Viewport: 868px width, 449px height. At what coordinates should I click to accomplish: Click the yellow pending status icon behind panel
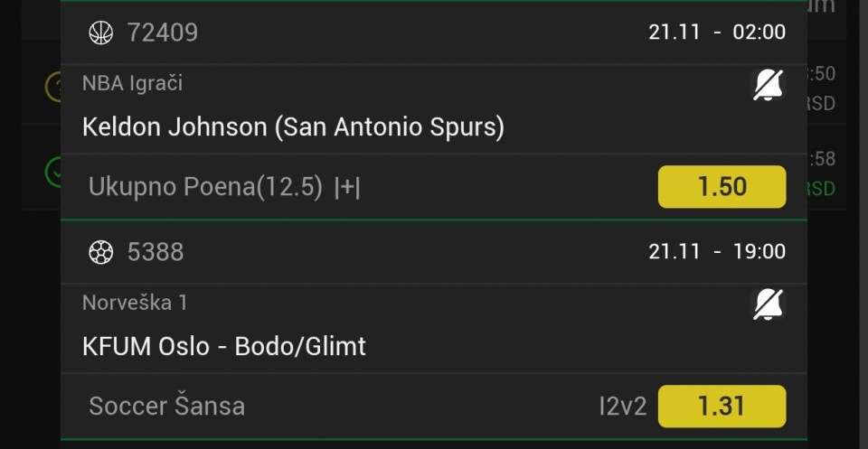click(x=52, y=87)
